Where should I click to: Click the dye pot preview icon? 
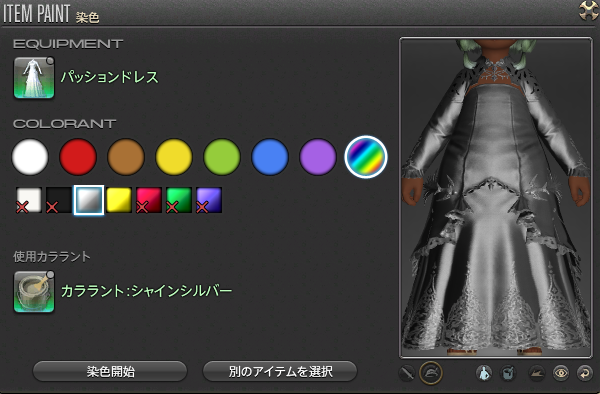point(508,373)
